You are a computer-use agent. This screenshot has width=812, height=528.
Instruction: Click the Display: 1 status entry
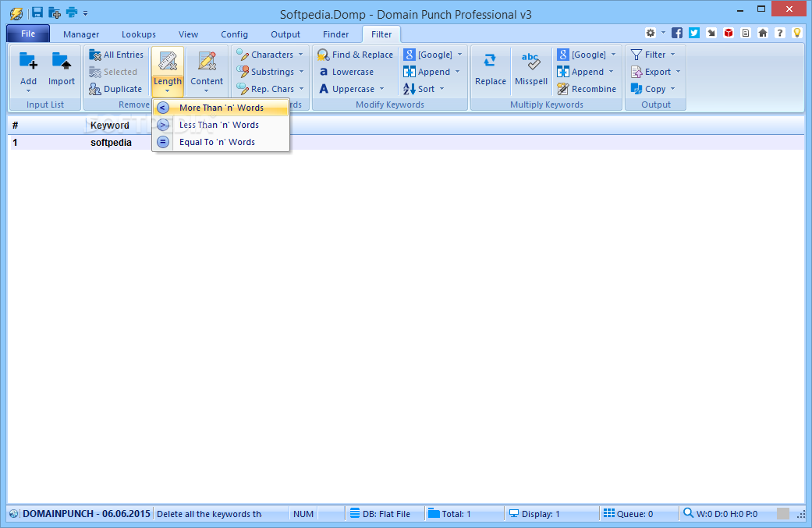[x=534, y=513]
